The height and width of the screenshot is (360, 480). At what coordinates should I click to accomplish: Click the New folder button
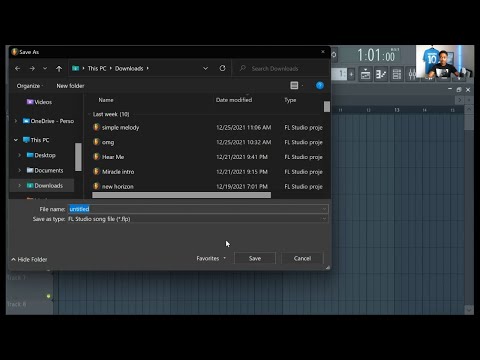click(70, 86)
